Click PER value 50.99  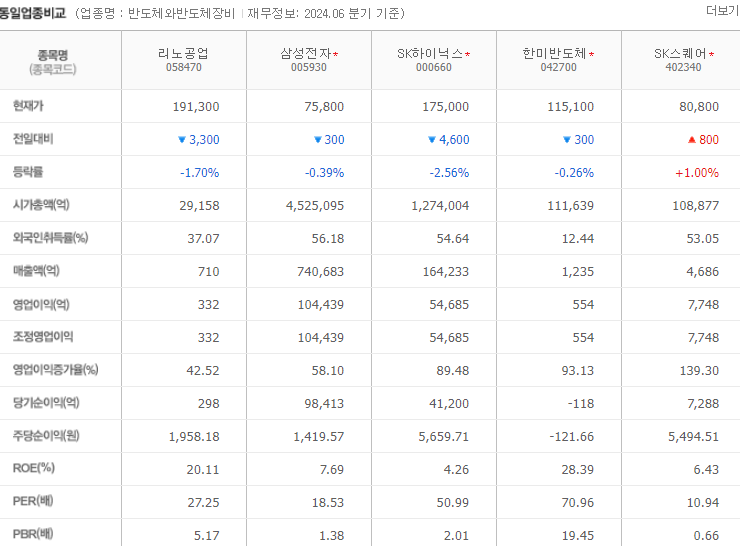[x=453, y=503]
